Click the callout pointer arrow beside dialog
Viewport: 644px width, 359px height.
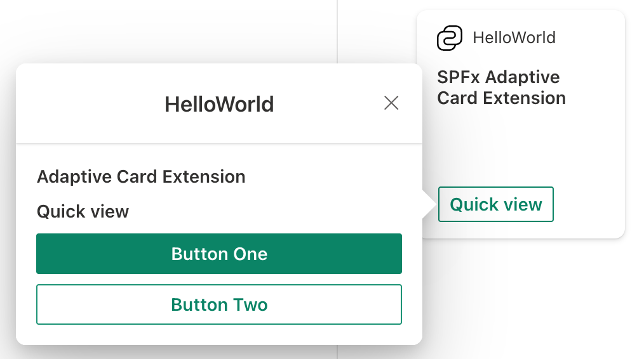click(x=429, y=205)
